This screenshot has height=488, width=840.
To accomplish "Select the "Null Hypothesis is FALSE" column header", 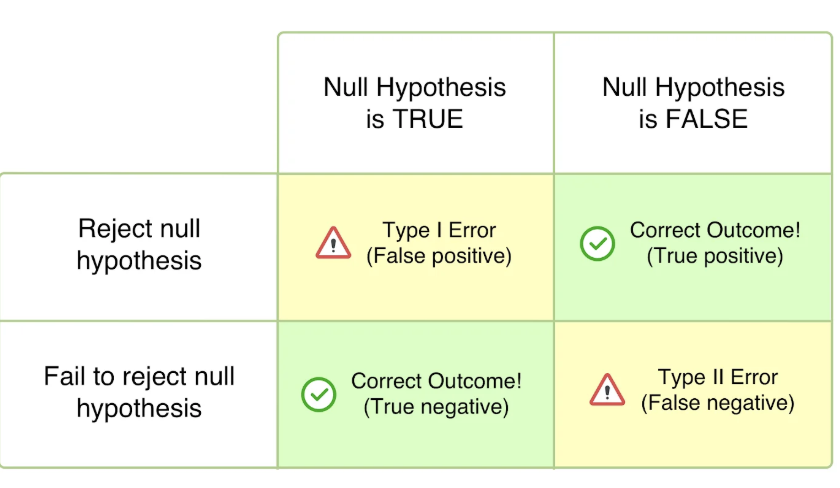I will point(693,103).
